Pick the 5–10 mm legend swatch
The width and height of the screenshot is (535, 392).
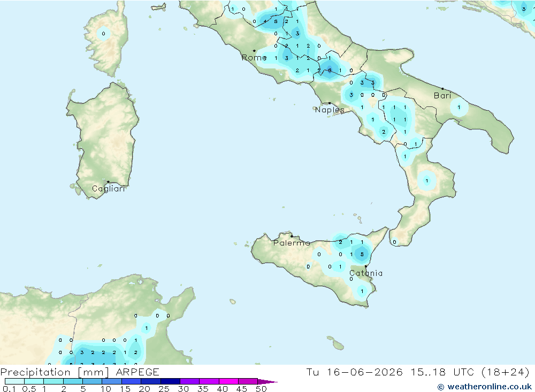click(93, 381)
